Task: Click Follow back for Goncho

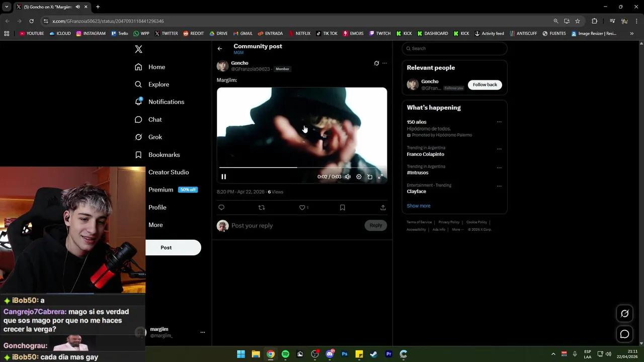Action: pos(485,84)
